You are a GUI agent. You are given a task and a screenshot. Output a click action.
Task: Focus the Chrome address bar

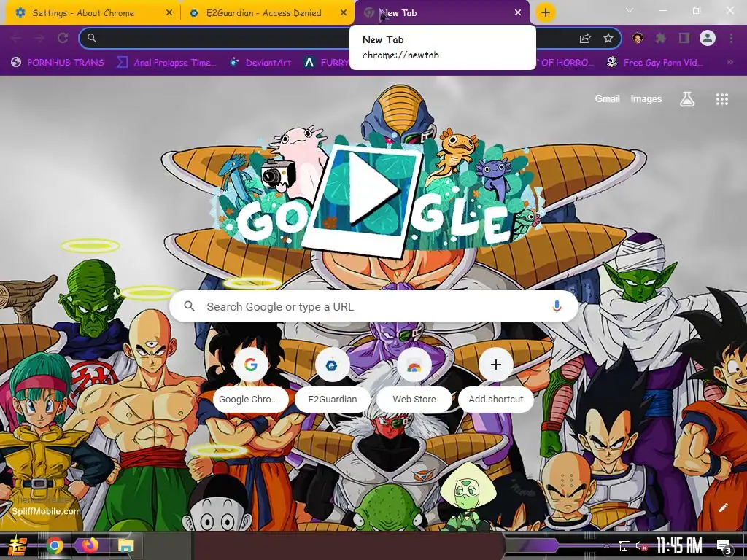350,38
